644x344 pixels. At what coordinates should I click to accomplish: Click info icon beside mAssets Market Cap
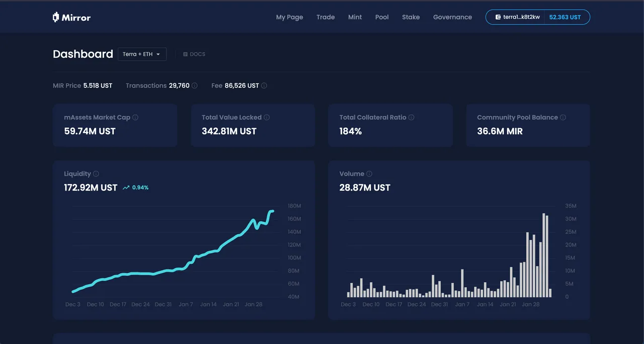[135, 117]
